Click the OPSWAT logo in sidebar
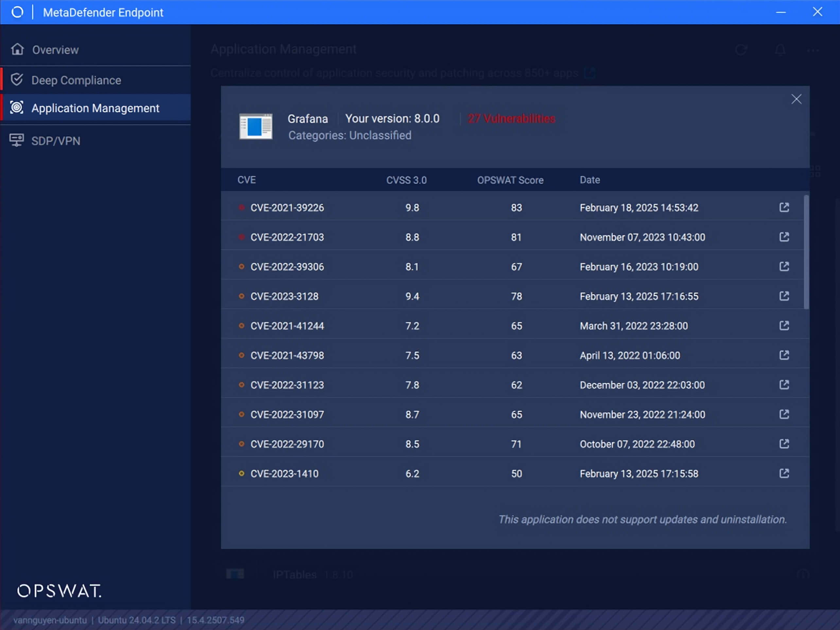This screenshot has height=630, width=840. coord(59,591)
